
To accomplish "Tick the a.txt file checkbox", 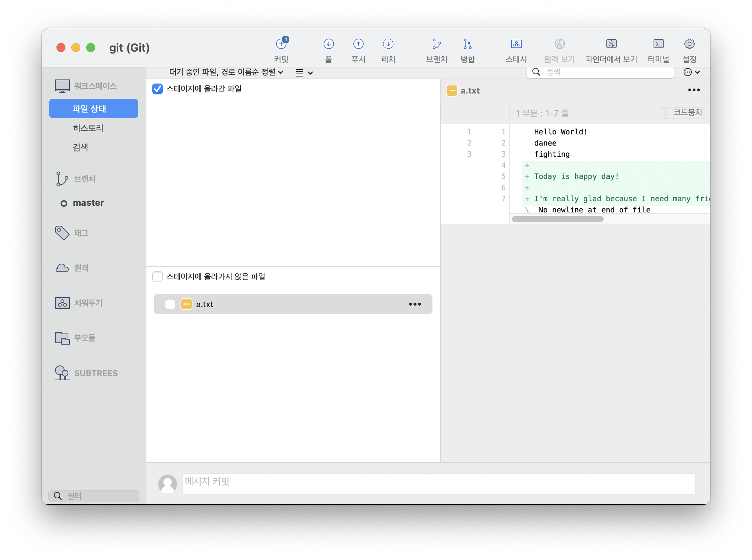I will coord(170,304).
